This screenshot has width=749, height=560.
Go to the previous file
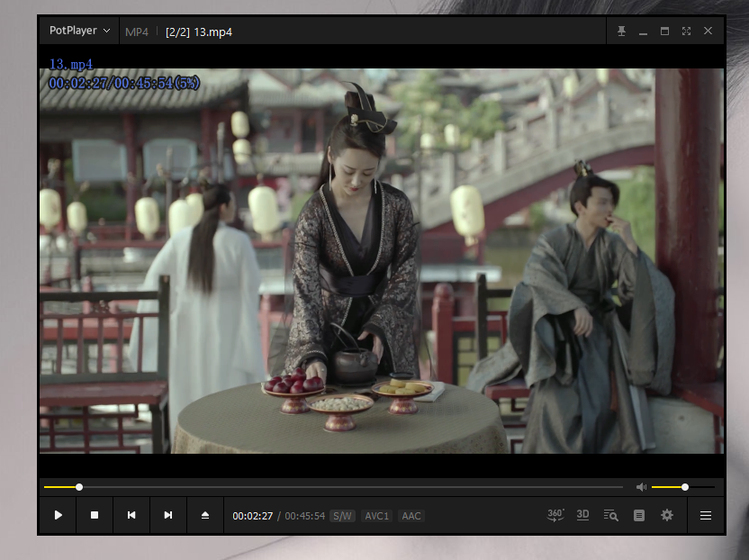coord(131,515)
